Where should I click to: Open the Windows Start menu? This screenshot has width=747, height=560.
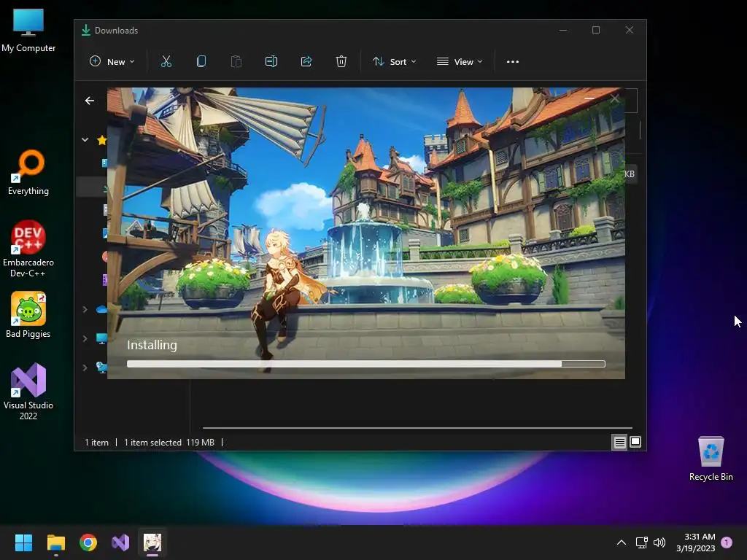23,542
